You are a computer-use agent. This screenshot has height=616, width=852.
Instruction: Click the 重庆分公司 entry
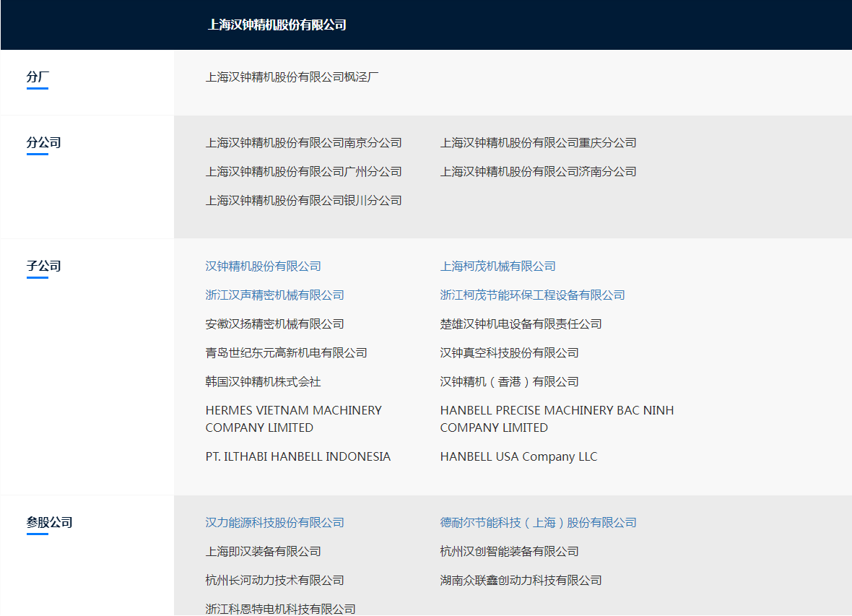[539, 143]
